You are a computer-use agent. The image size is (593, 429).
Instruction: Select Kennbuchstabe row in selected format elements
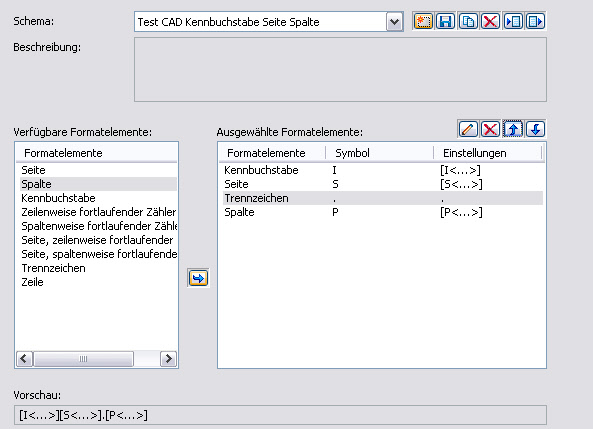(x=383, y=170)
